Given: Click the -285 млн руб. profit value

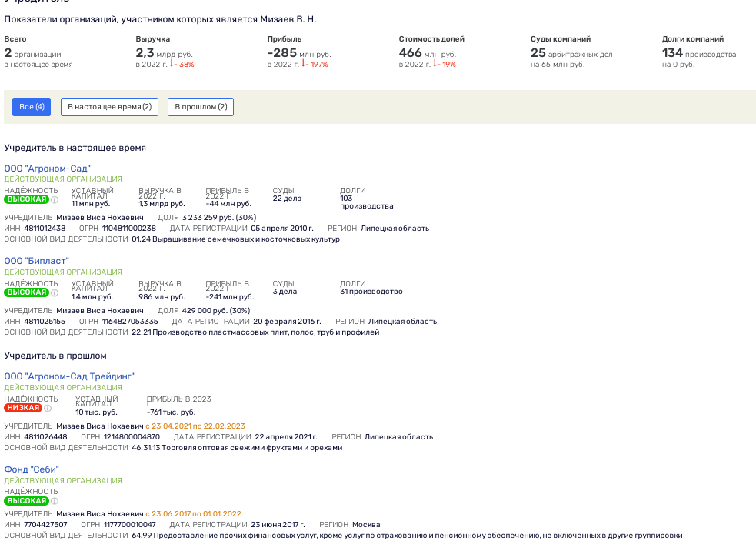Looking at the screenshot, I should 299,53.
